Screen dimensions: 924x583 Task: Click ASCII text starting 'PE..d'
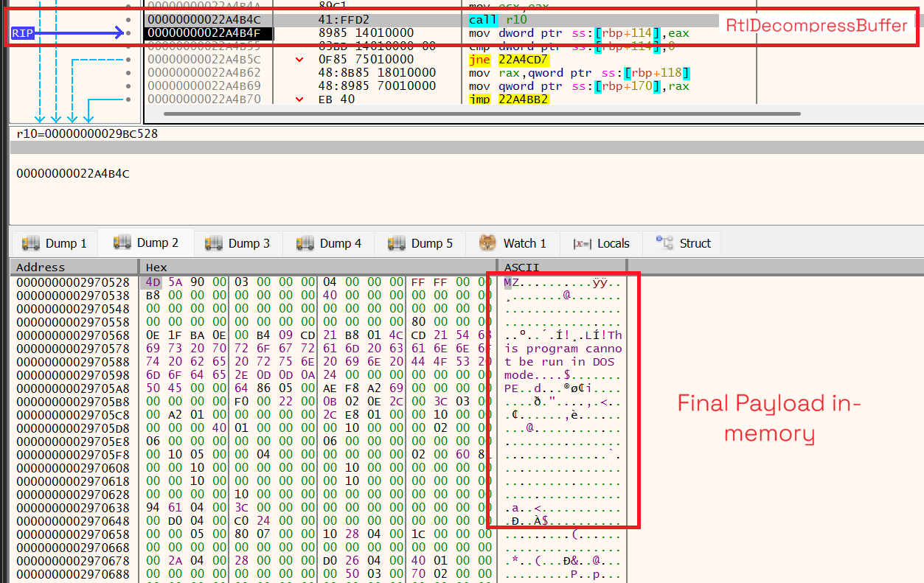pyautogui.click(x=563, y=388)
